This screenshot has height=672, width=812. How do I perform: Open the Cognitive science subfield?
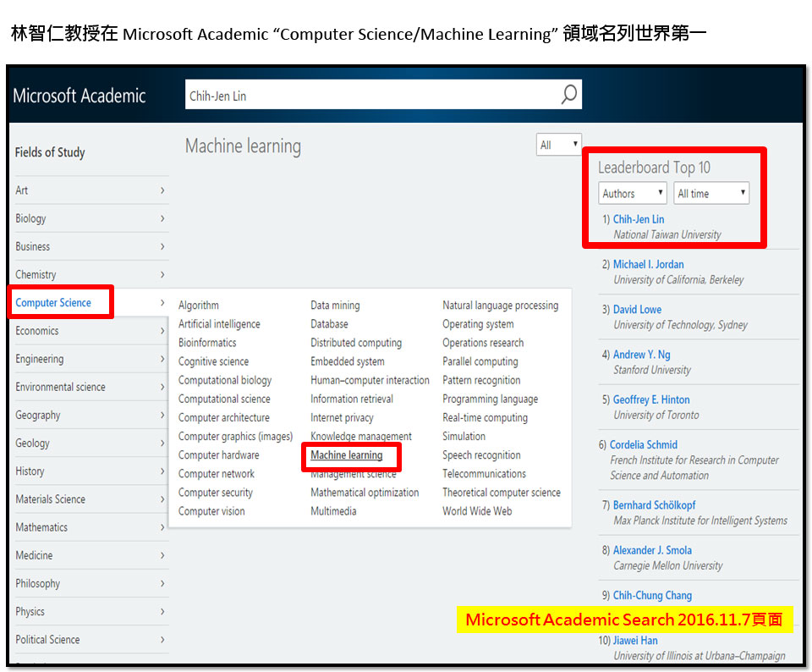click(x=213, y=361)
